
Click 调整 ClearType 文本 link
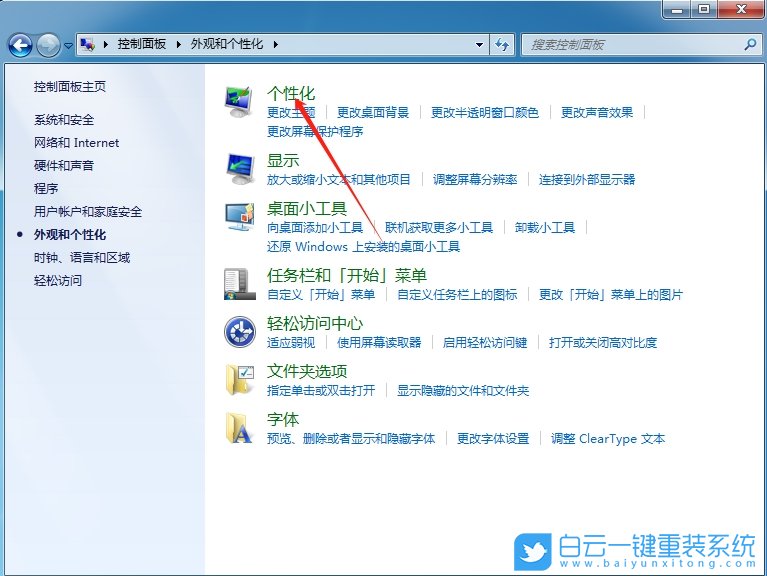tap(608, 439)
